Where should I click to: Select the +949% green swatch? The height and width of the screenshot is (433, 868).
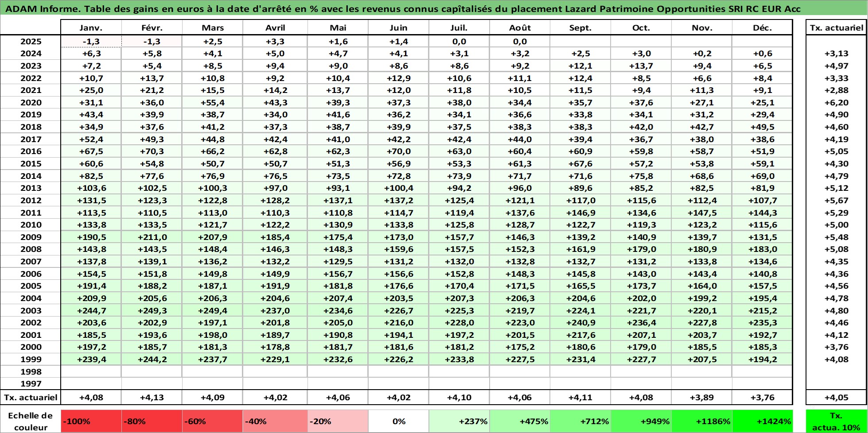point(641,421)
